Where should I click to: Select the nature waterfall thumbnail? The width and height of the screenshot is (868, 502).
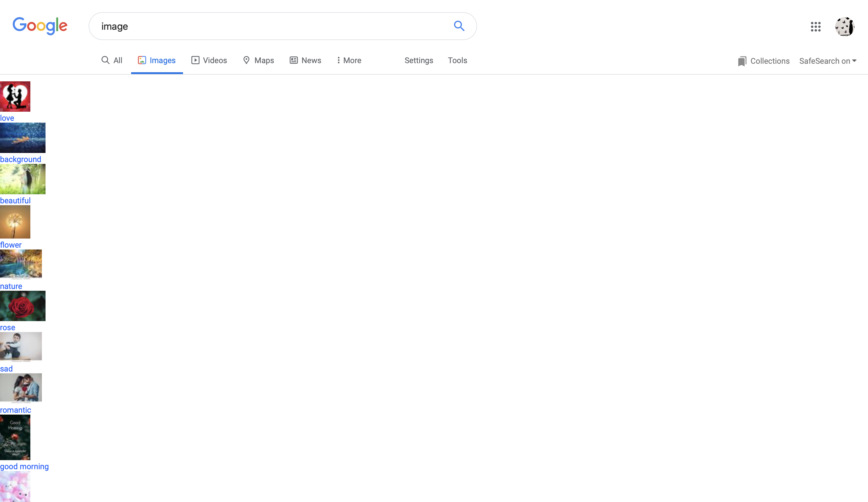pos(21,264)
